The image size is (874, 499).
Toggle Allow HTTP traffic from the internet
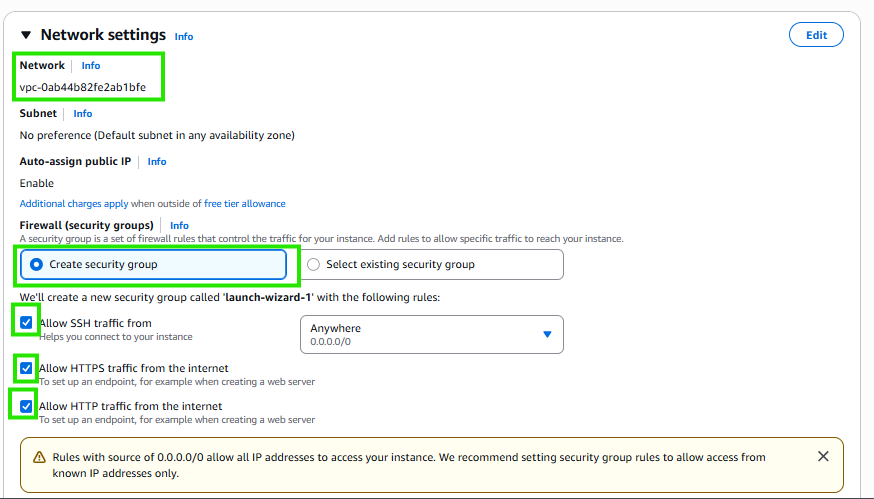click(26, 406)
